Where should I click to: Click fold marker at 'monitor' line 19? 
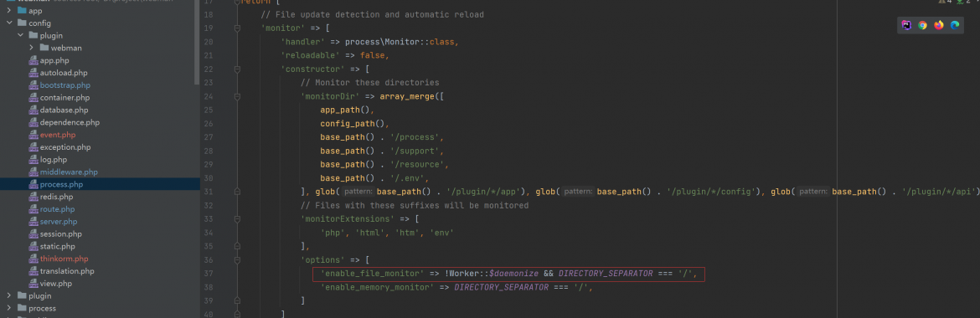[x=237, y=28]
